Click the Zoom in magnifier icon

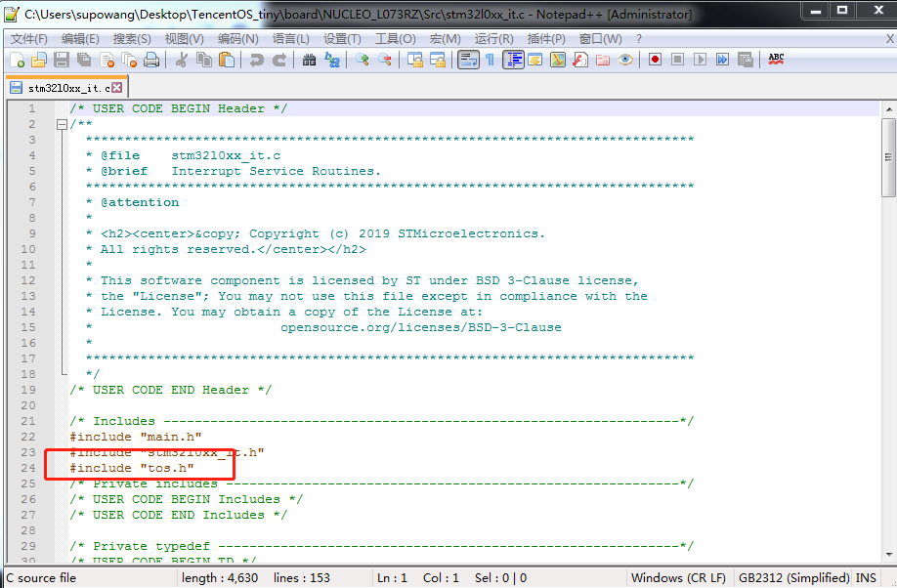click(363, 60)
